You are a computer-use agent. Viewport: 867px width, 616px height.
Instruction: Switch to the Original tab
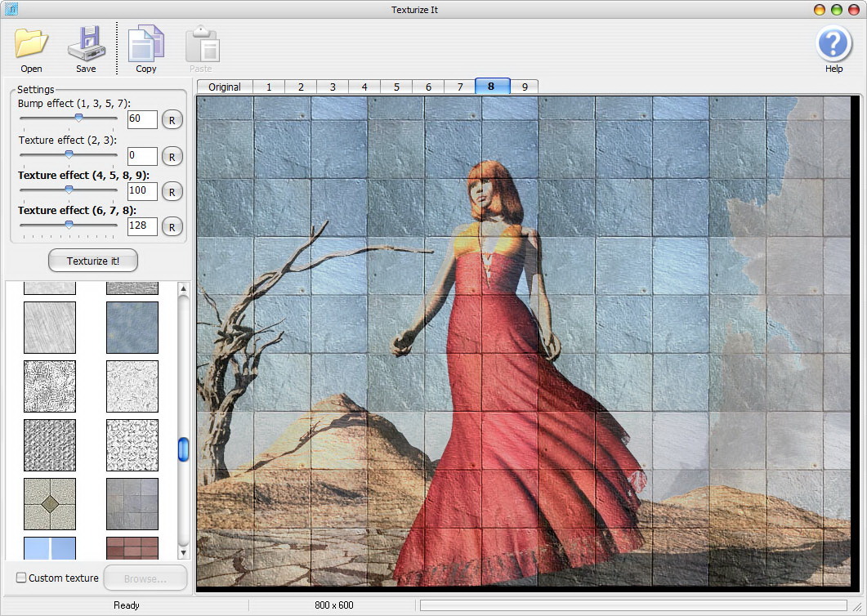coord(224,87)
